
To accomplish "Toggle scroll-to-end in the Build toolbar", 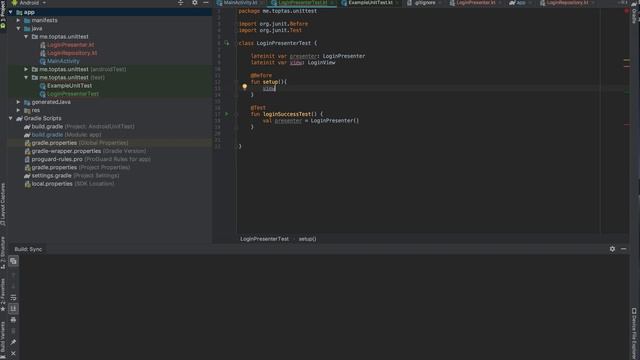I will (x=13, y=309).
